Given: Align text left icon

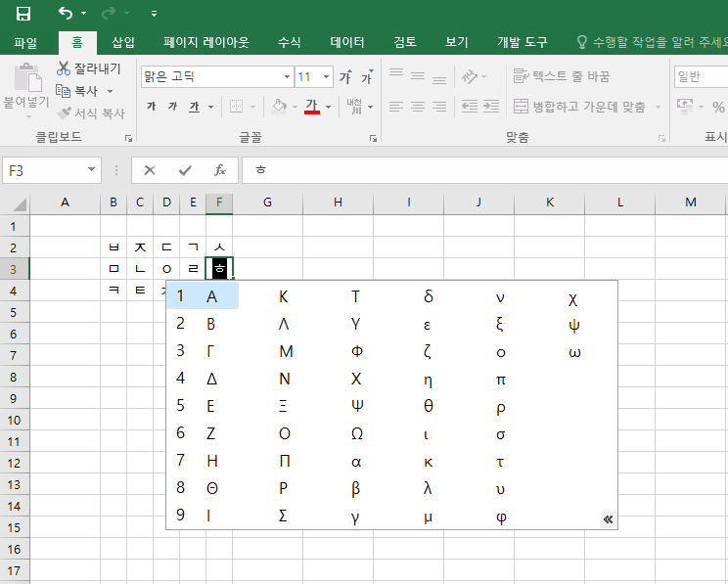Looking at the screenshot, I should pyautogui.click(x=396, y=107).
